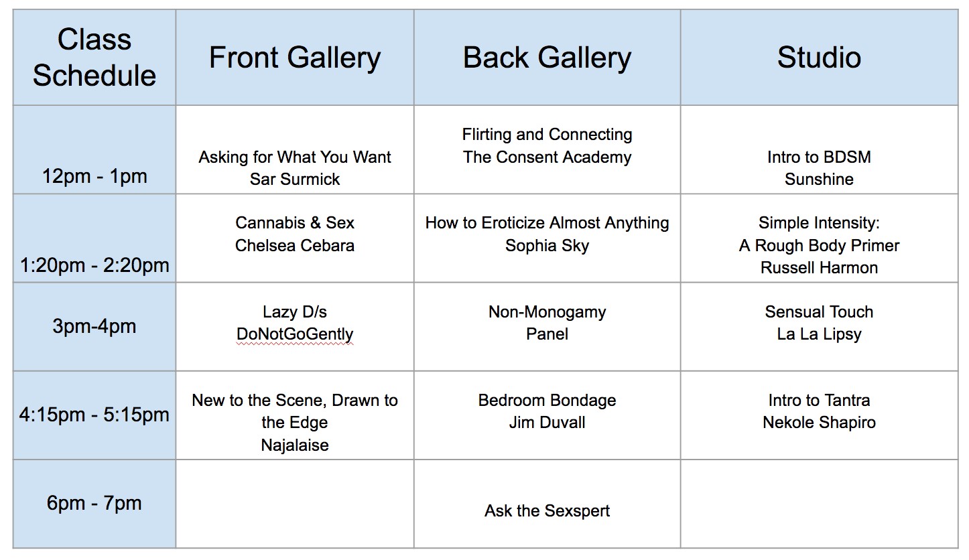Click the Sensual Touch class cell
This screenshot has height=560, width=969.
(x=819, y=323)
